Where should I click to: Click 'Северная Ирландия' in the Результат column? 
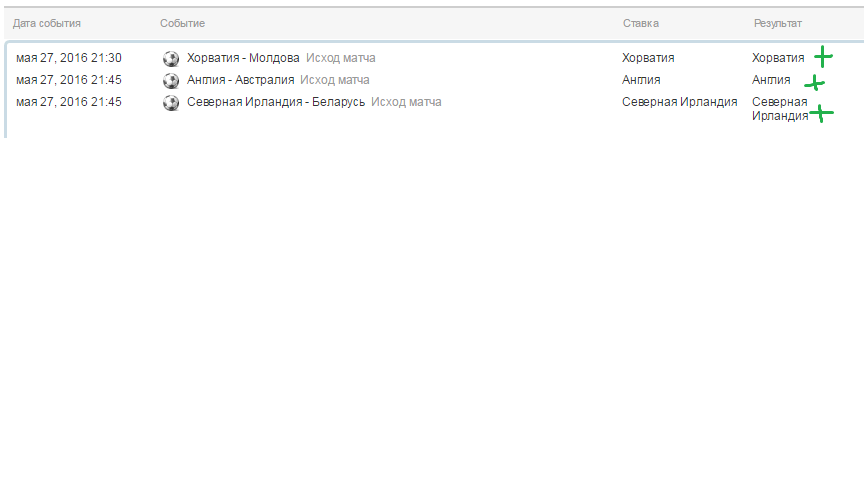pos(780,109)
